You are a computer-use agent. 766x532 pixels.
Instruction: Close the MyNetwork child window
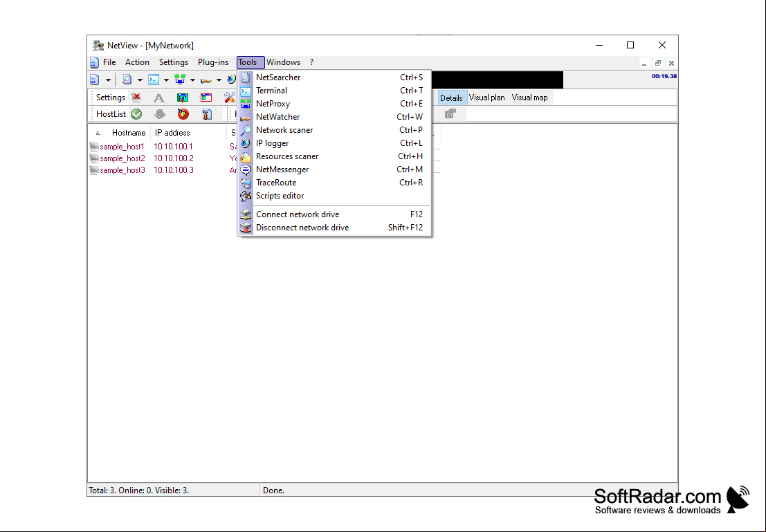click(671, 64)
